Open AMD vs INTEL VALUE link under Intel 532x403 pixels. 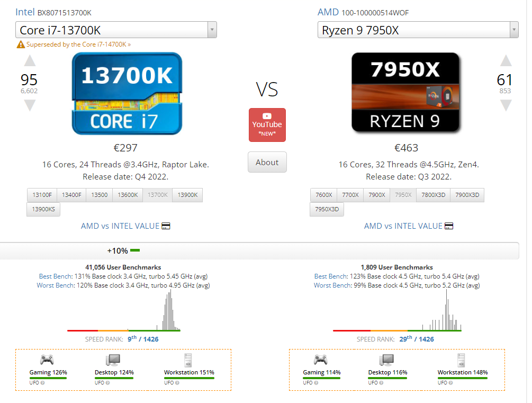click(x=120, y=226)
